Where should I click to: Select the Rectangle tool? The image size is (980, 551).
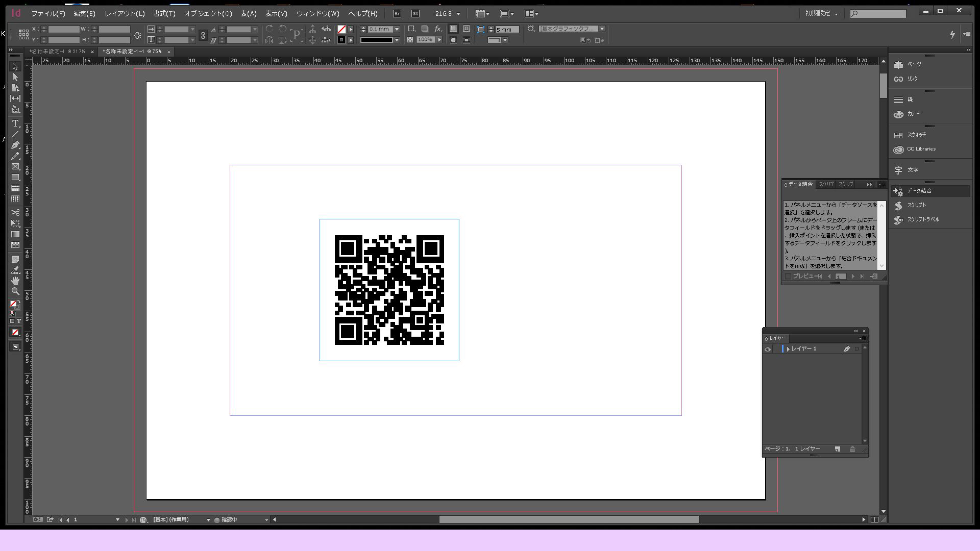[x=15, y=178]
